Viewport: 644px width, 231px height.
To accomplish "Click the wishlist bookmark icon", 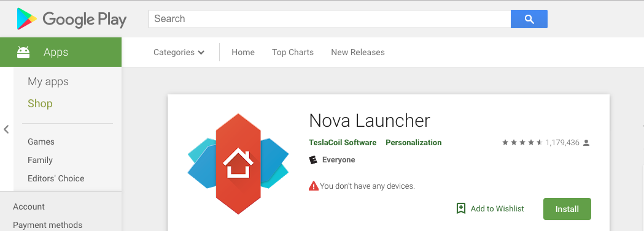I will click(461, 208).
